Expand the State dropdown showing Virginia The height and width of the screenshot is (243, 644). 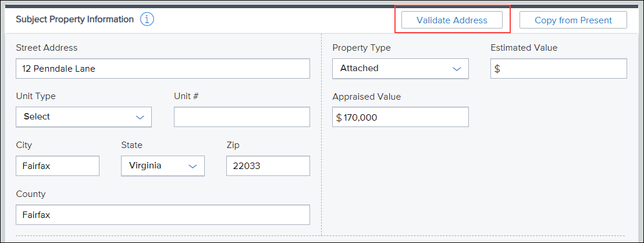click(163, 165)
